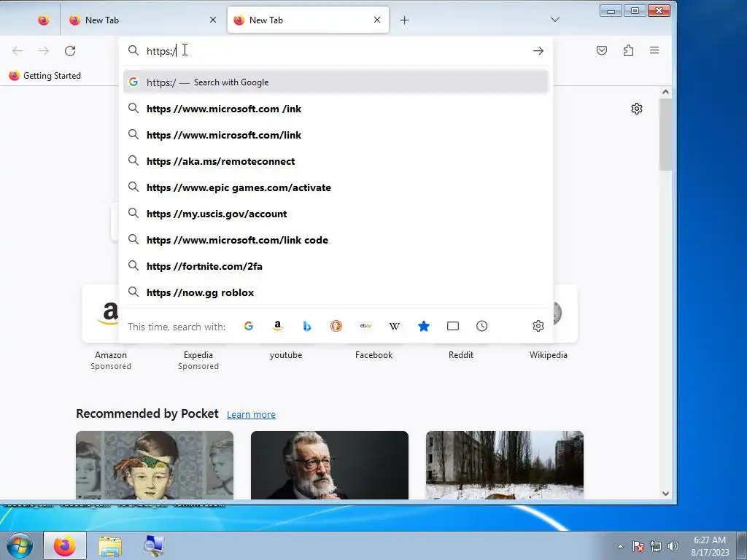Choose suggestion https //now.gg roblox

[x=336, y=292]
